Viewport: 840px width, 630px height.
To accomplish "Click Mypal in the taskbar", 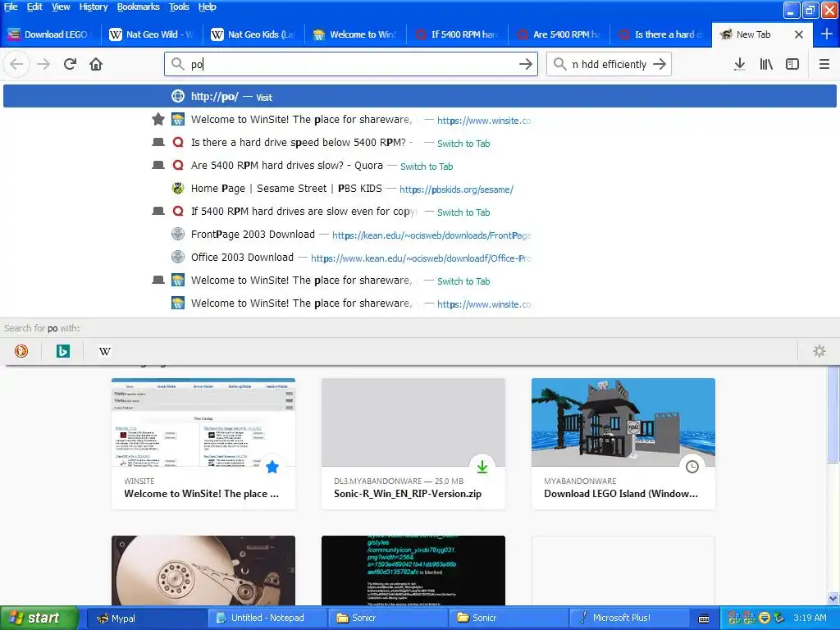I will pos(146,619).
